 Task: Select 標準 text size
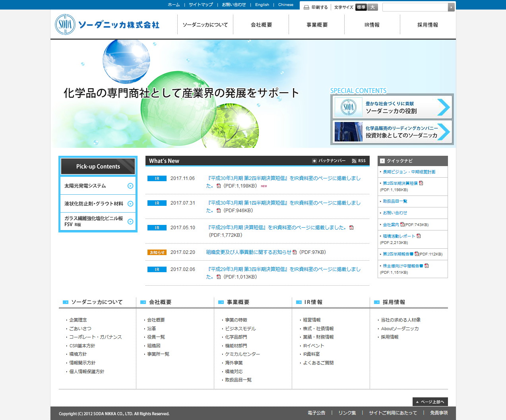(x=361, y=7)
